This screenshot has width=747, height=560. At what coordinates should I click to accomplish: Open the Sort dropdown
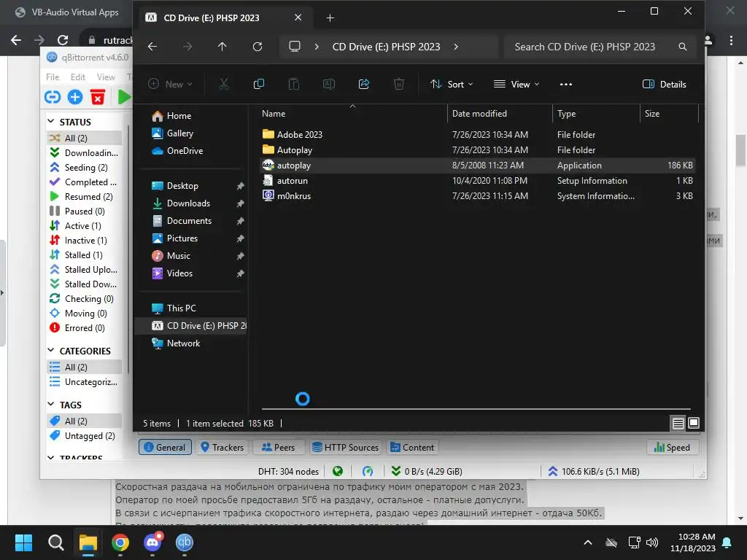tap(452, 85)
